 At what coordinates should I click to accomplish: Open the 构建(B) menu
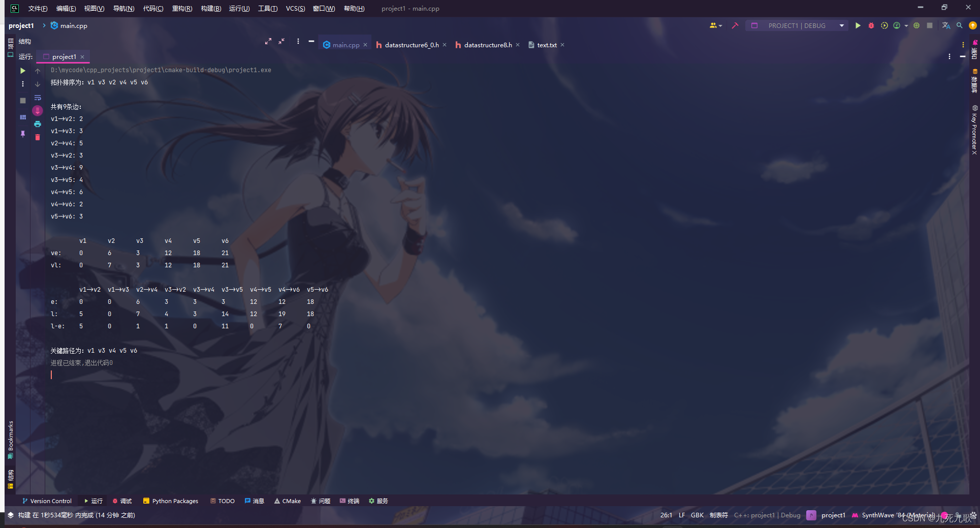(211, 8)
